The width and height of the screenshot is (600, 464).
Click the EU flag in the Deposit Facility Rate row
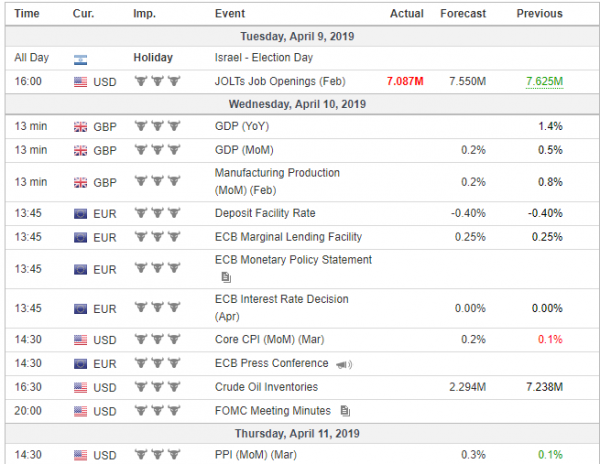coord(80,214)
